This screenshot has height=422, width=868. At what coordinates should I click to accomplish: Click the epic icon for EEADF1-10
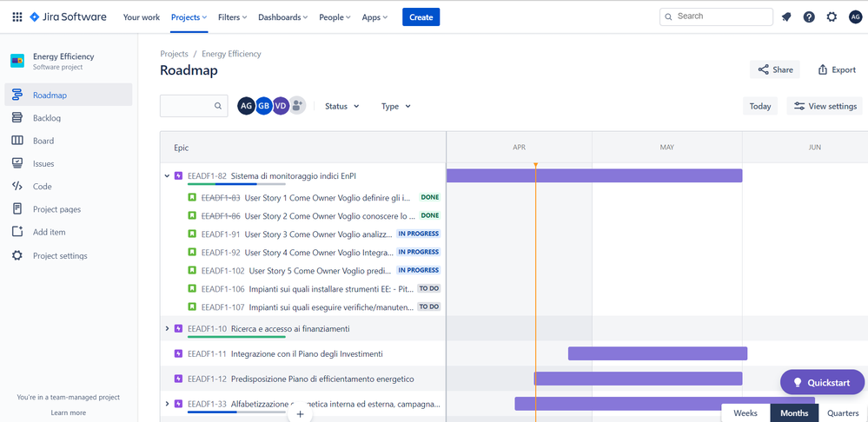click(x=178, y=328)
